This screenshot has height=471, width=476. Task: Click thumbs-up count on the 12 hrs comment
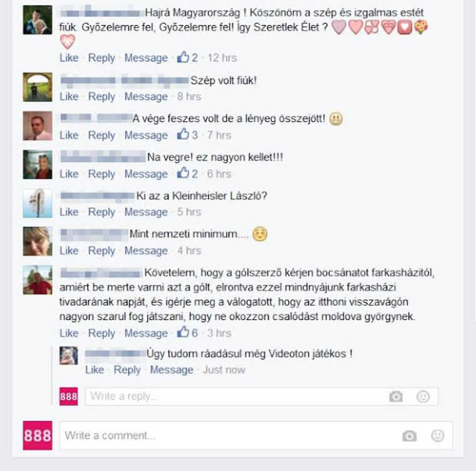[x=188, y=58]
